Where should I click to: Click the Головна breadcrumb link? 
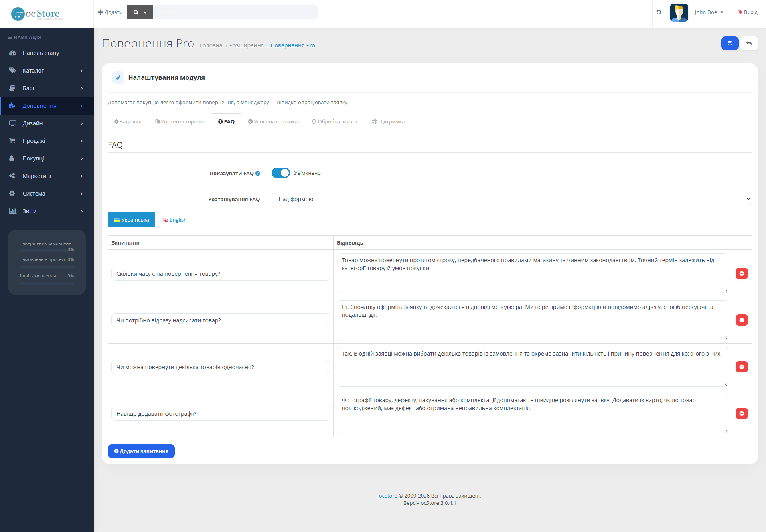(x=211, y=45)
